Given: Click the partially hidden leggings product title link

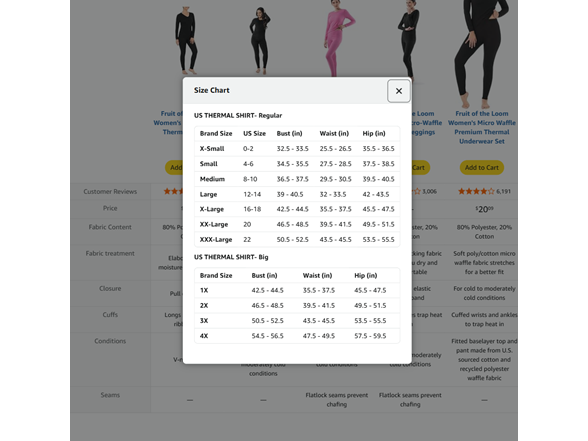Looking at the screenshot, I should click(427, 123).
